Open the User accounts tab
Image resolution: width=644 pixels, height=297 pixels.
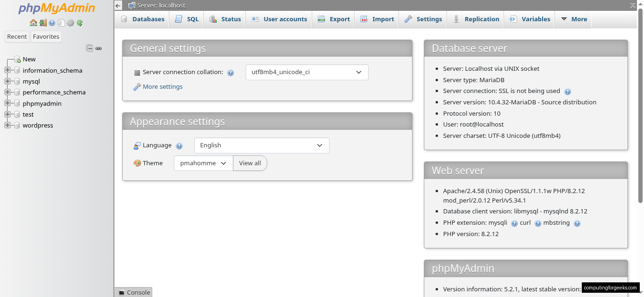279,19
